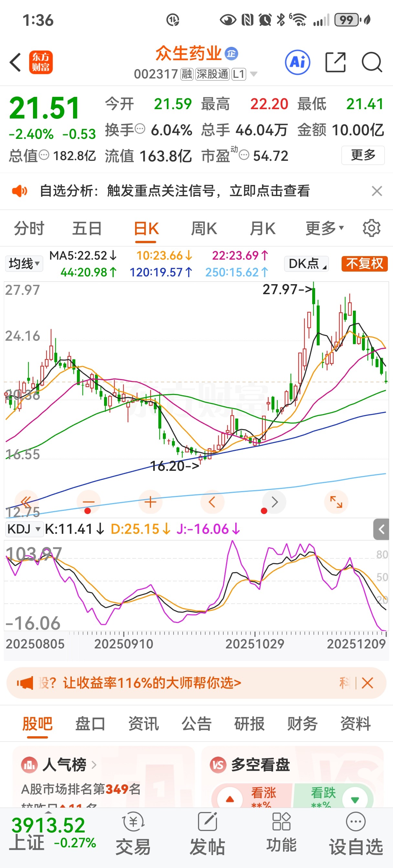Select the 股吧 tab
The width and height of the screenshot is (393, 868).
click(37, 724)
